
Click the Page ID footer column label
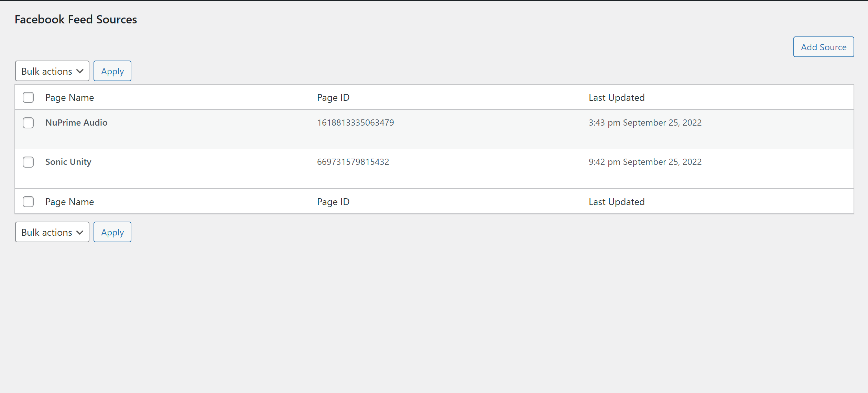pos(333,202)
